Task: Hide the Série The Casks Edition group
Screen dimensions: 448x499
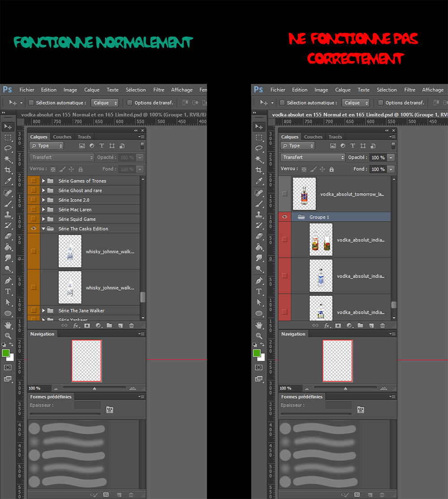Action: click(x=34, y=229)
